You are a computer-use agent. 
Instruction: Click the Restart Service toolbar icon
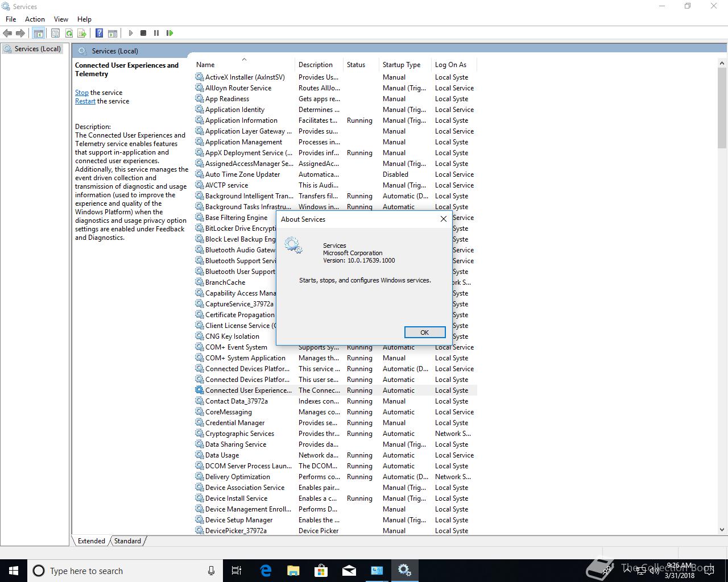coord(169,33)
